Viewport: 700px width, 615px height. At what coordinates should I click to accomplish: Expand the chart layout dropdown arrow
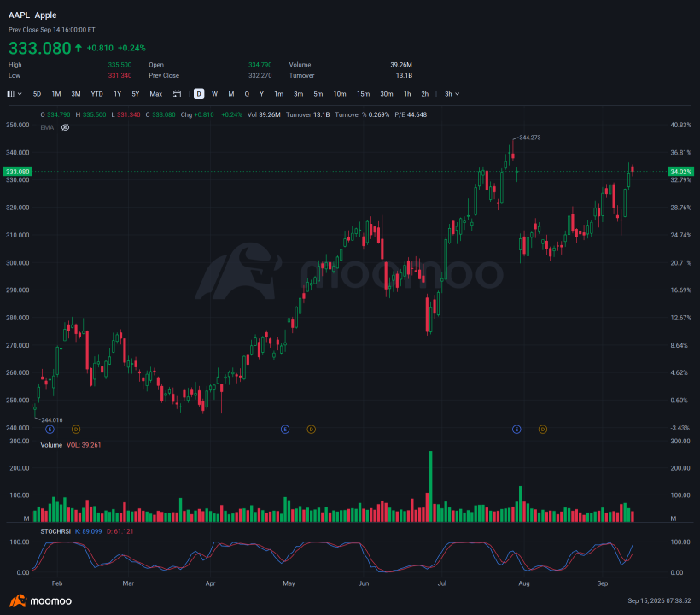pyautogui.click(x=20, y=94)
